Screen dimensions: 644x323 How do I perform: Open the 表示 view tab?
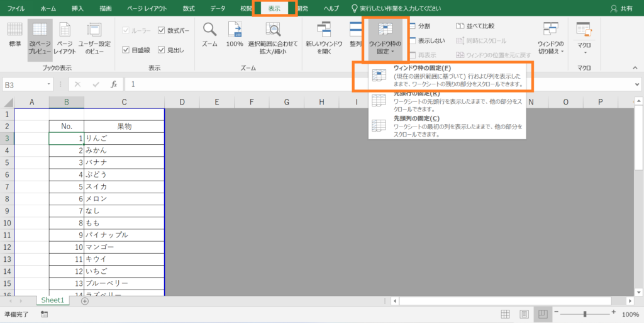[x=274, y=8]
